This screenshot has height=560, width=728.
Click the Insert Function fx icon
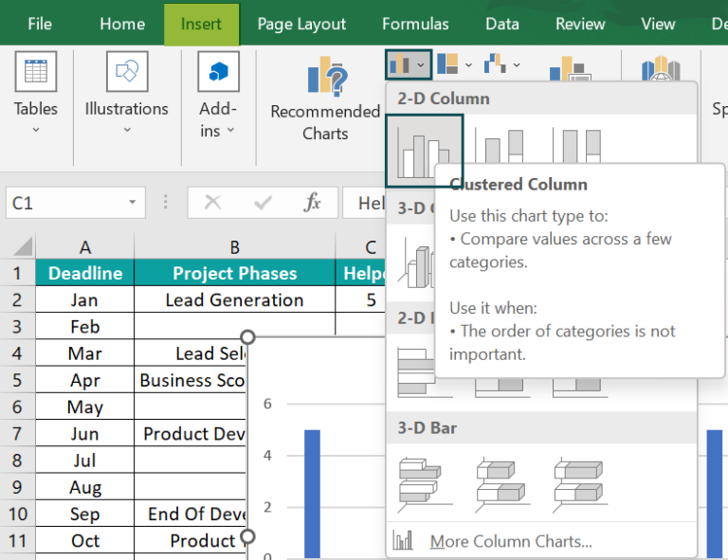pyautogui.click(x=312, y=203)
